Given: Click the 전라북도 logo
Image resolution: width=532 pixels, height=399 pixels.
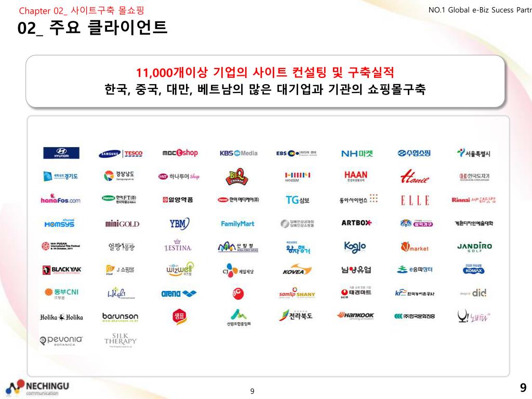Looking at the screenshot, I should pos(296,316).
